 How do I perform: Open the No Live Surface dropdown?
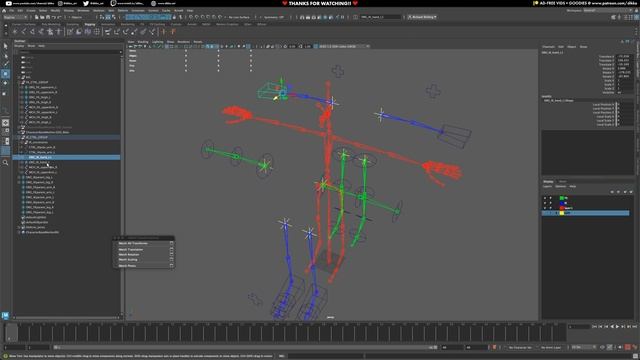point(238,17)
